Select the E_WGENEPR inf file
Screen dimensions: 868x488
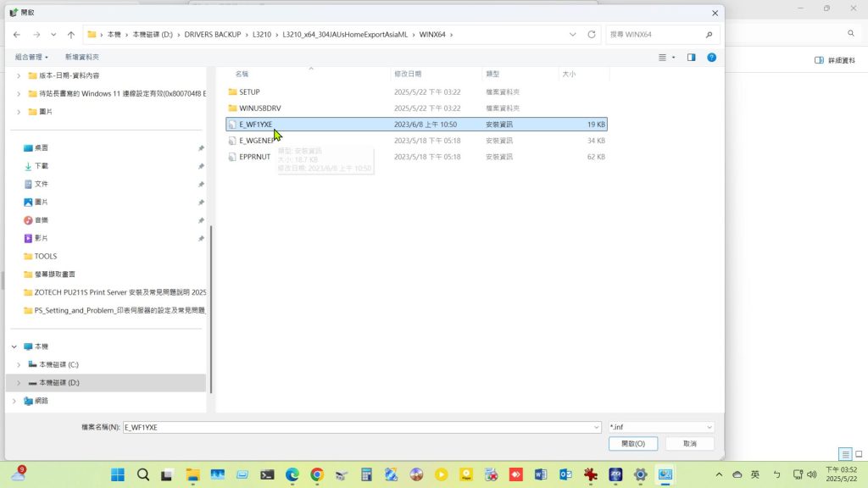point(259,141)
